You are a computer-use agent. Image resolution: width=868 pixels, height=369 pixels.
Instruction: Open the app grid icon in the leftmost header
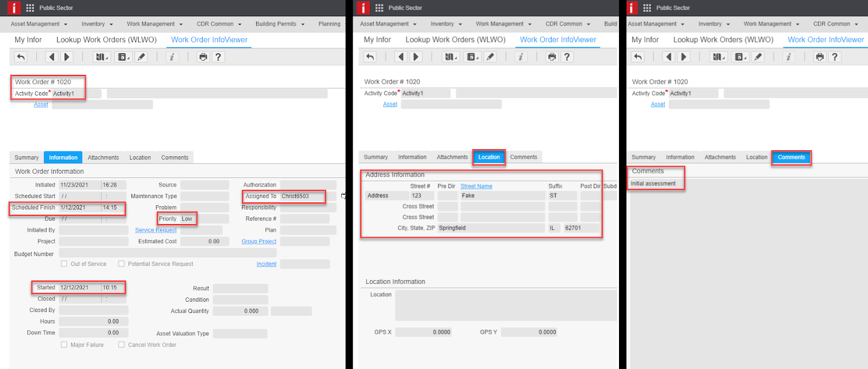30,8
